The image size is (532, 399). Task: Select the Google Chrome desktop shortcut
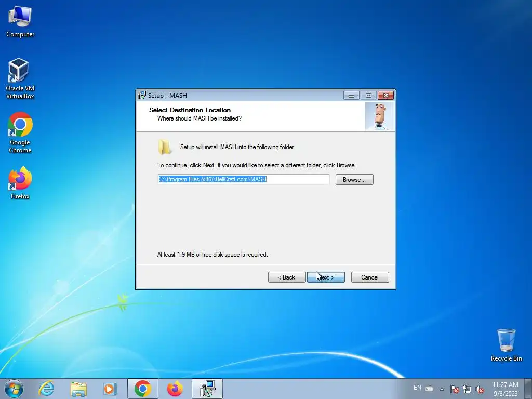(x=20, y=132)
